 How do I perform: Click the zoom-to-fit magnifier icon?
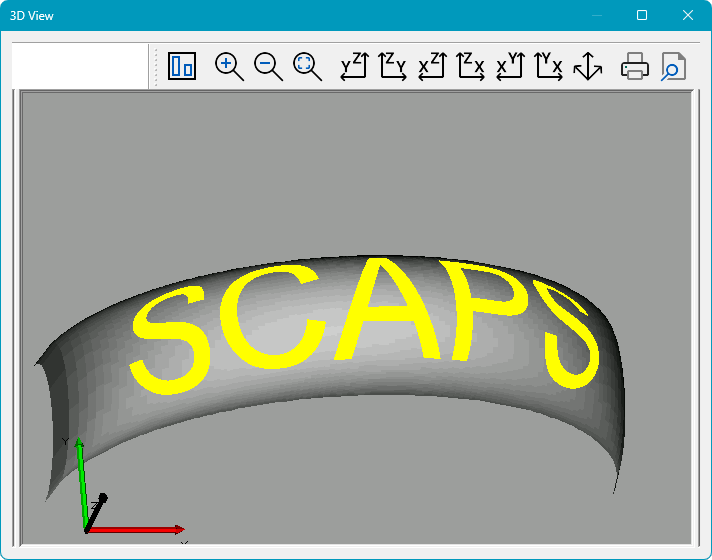[x=307, y=66]
